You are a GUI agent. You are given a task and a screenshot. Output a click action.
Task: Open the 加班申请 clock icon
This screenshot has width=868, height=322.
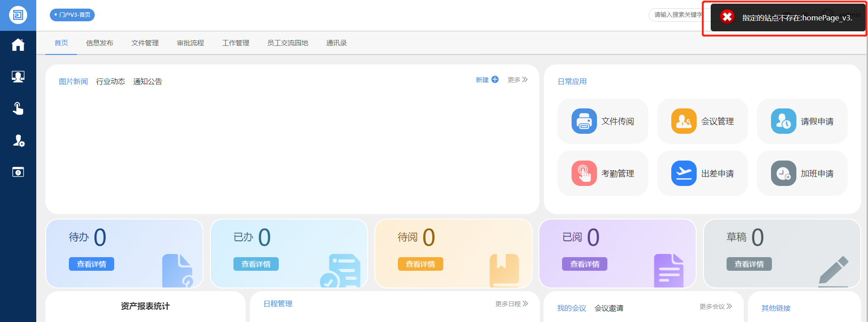tap(784, 173)
